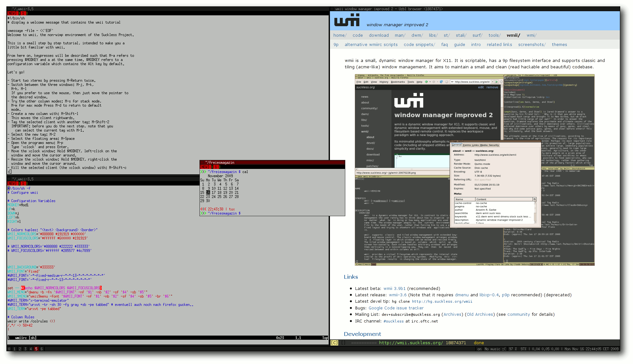Viewport: 633px width, 364px height.
Task: Open the related links subpage
Action: pyautogui.click(x=499, y=44)
